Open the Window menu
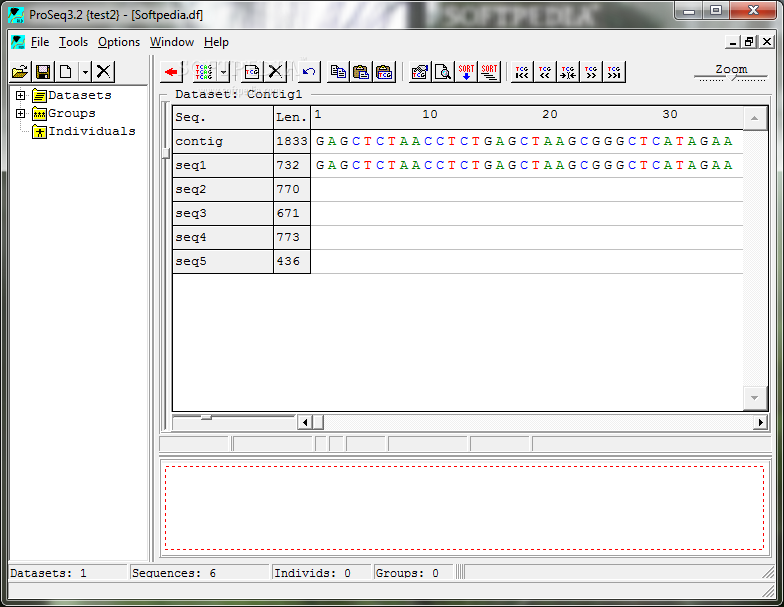This screenshot has width=784, height=607. click(172, 42)
